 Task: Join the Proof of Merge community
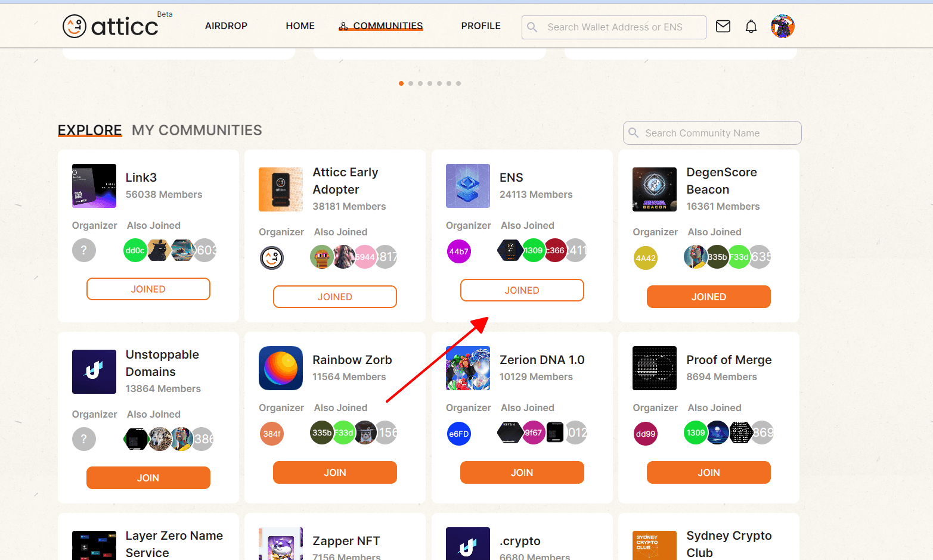709,472
